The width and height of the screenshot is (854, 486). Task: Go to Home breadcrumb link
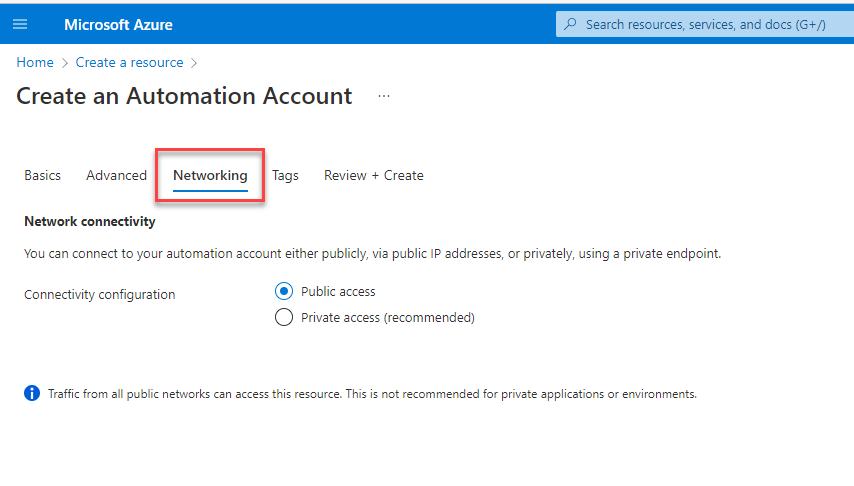coord(35,63)
